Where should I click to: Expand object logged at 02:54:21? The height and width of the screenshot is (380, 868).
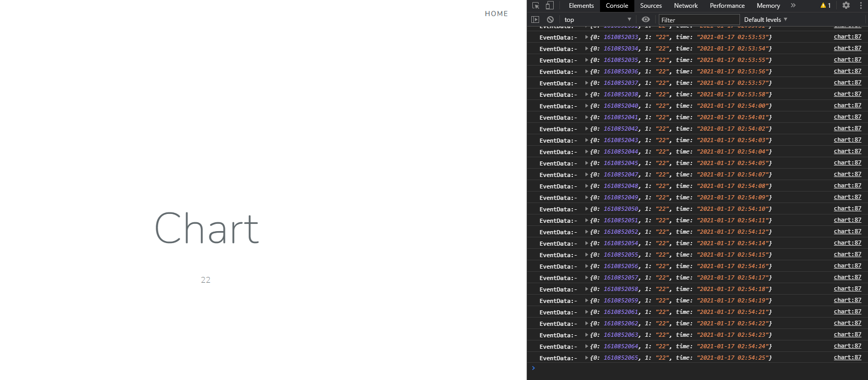pos(586,312)
